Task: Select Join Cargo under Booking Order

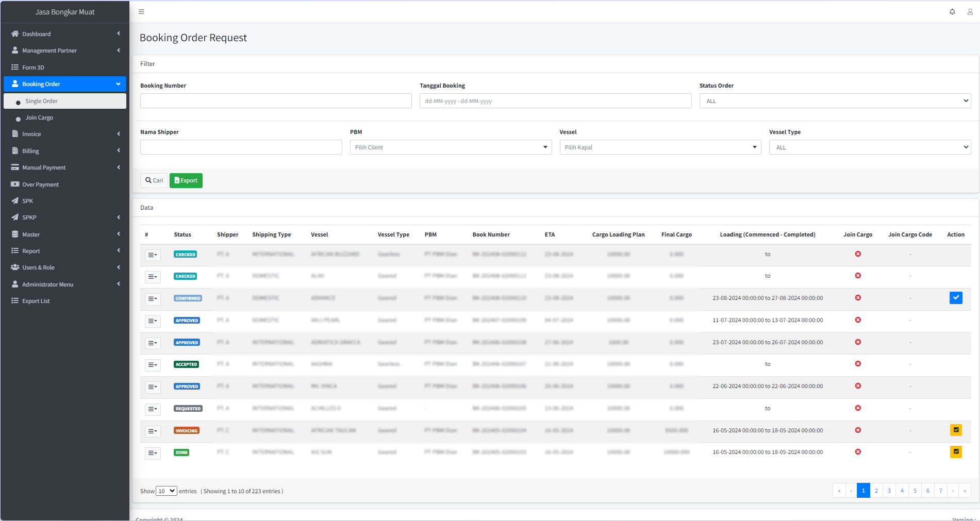Action: pyautogui.click(x=39, y=117)
